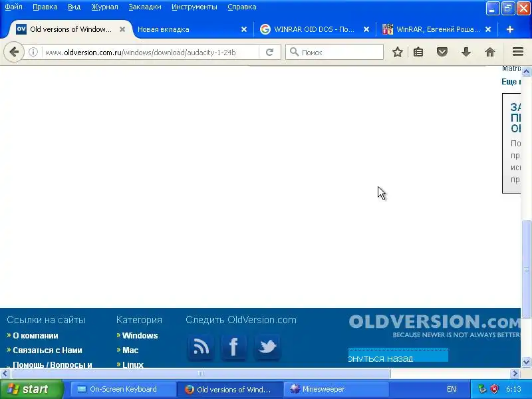Follow the Помощь / Вопросы footer link
Screen dimensions: 532x399
pos(53,364)
